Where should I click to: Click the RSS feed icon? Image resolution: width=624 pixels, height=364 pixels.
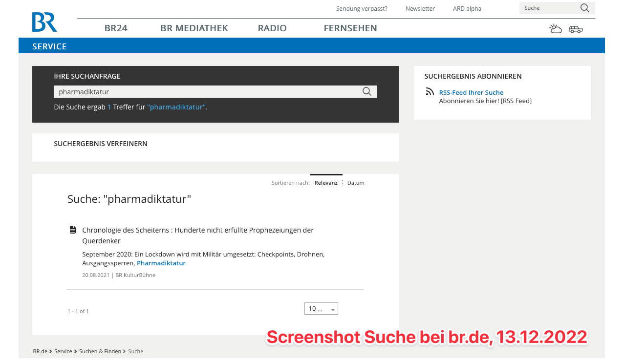[x=430, y=91]
